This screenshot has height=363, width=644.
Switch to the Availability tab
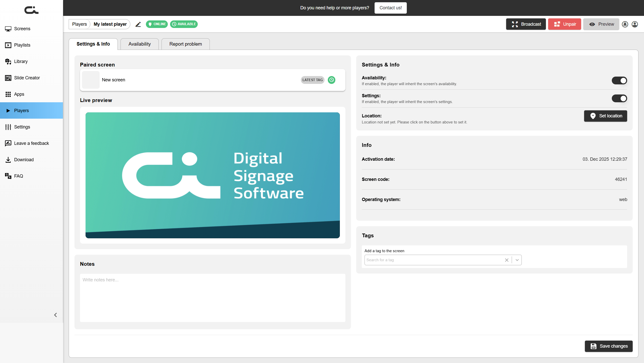point(139,44)
